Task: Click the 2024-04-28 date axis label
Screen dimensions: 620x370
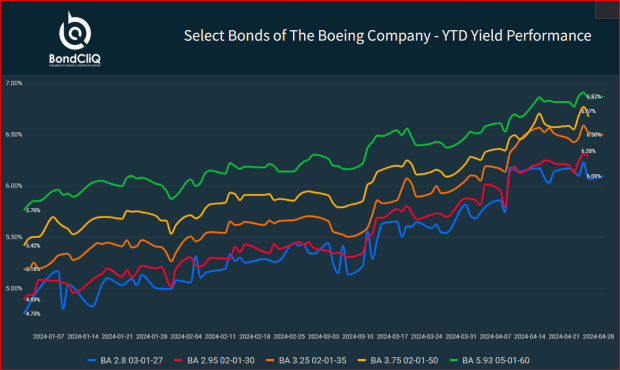Action: pyautogui.click(x=599, y=337)
